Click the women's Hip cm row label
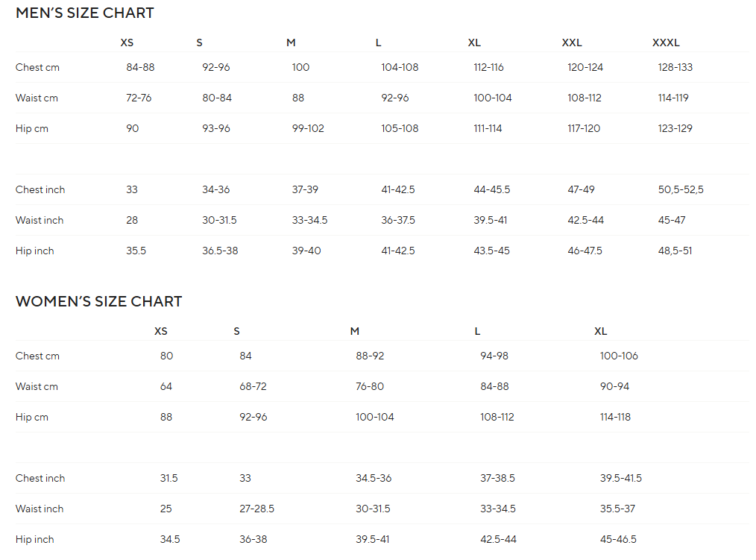 32,417
